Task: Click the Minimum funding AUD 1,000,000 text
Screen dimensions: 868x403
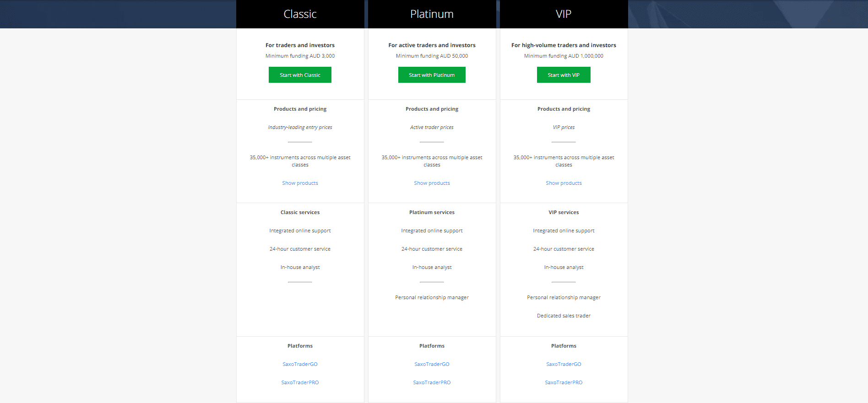Action: [564, 56]
